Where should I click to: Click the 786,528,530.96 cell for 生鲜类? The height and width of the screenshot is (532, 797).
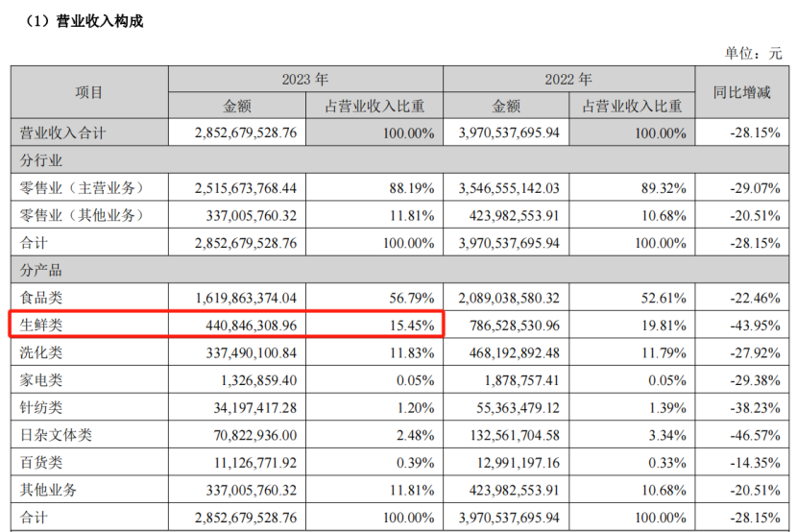pos(511,326)
